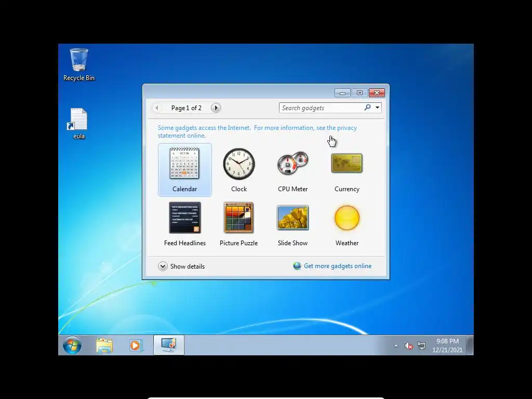This screenshot has width=532, height=399.
Task: Open the search options dropdown arrow
Action: coord(377,108)
